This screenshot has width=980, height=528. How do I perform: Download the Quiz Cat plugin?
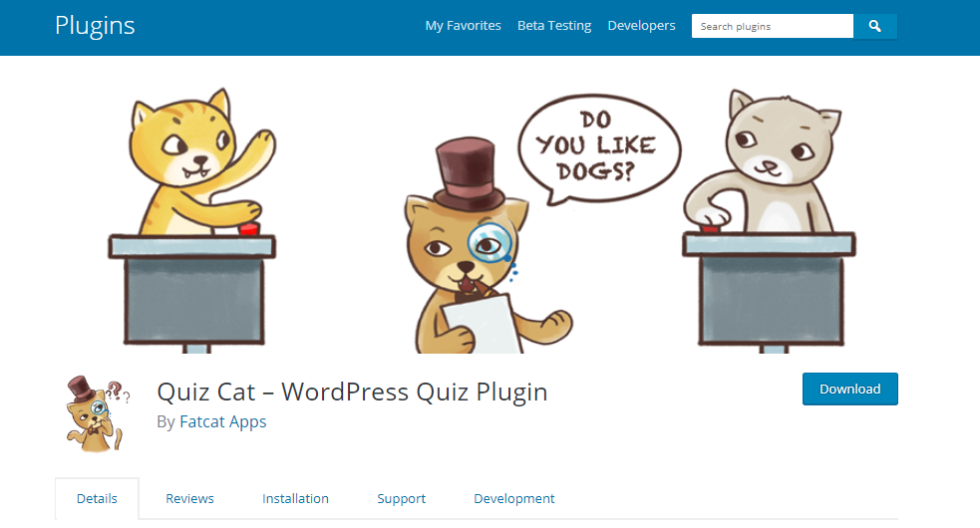point(850,389)
